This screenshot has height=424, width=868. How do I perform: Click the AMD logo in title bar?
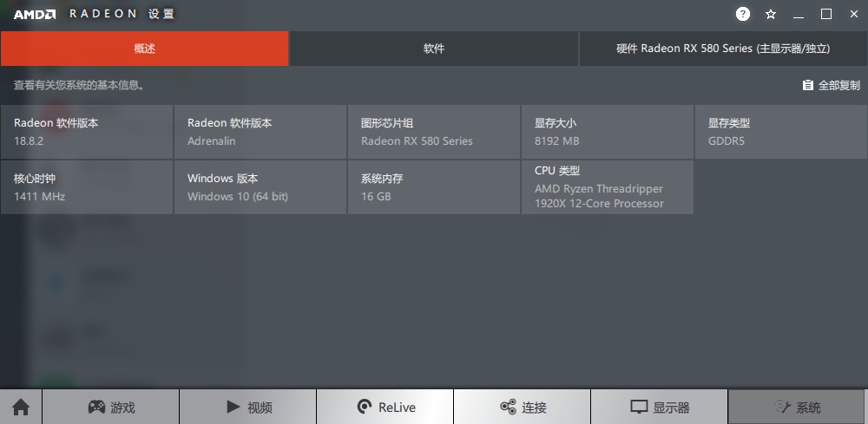[x=35, y=15]
